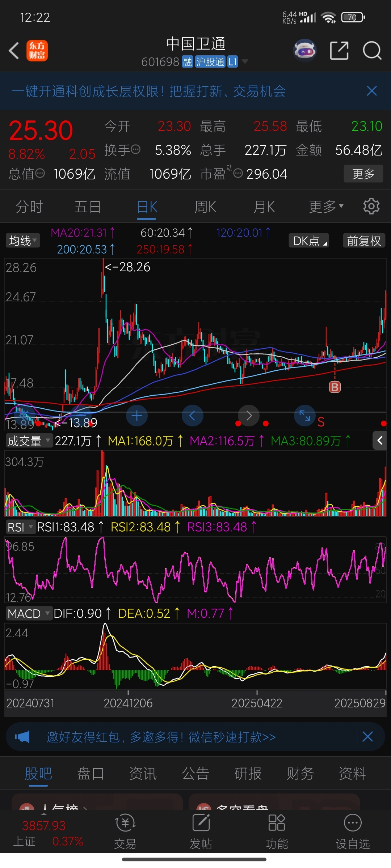This screenshot has width=391, height=868.
Task: Open the 股吧 tab
Action: click(x=38, y=773)
